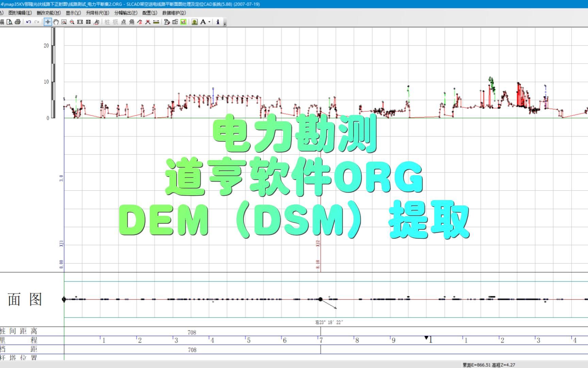Click the angle label 右23°18′22″
The image size is (588, 368).
tap(329, 322)
